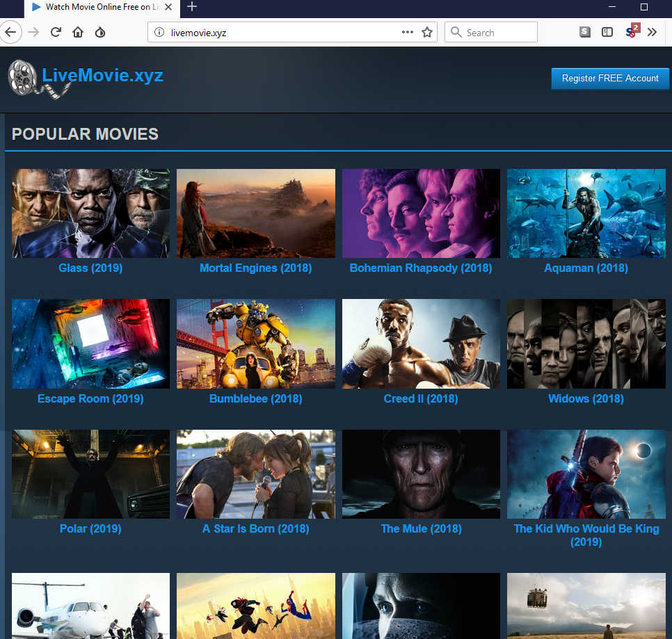This screenshot has width=672, height=639.
Task: Show site information icon in address bar
Action: tap(159, 32)
